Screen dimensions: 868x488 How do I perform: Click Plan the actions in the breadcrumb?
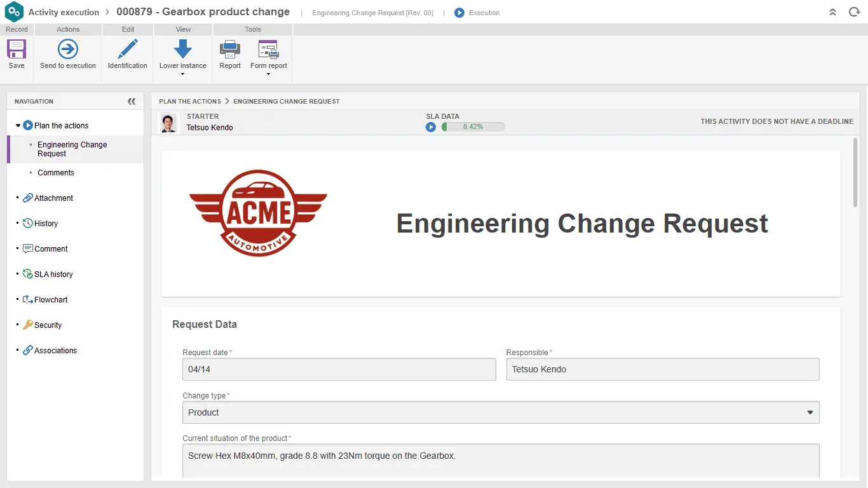pos(190,101)
